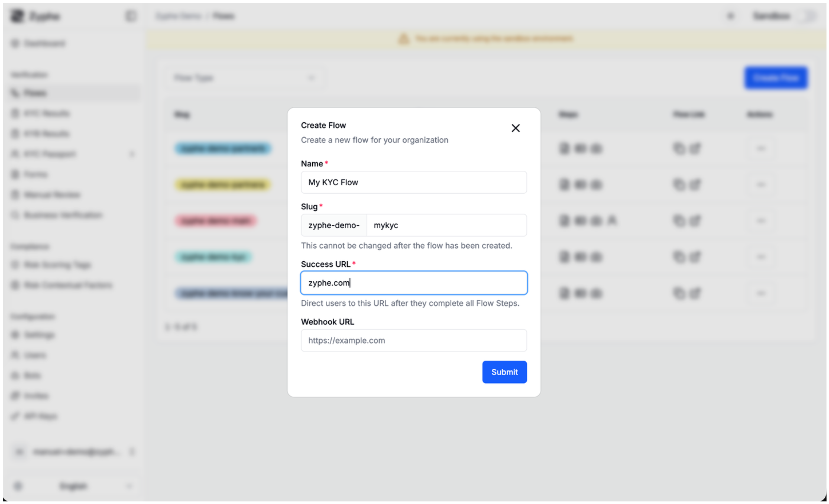Collapse the sidebar using the panel icon
Image resolution: width=829 pixels, height=504 pixels.
[131, 16]
